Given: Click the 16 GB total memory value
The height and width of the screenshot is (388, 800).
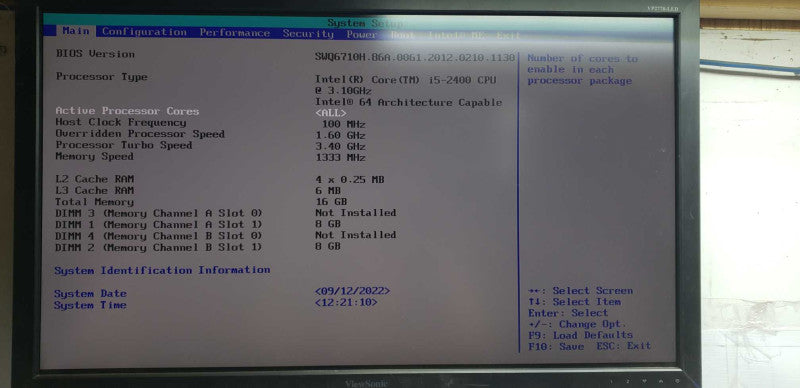Looking at the screenshot, I should click(x=331, y=202).
